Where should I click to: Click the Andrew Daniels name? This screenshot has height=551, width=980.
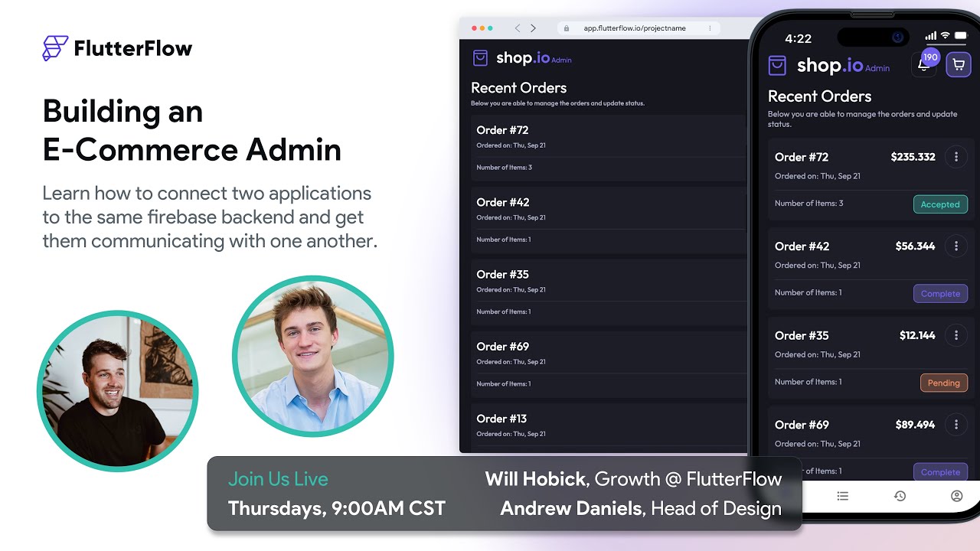[571, 508]
